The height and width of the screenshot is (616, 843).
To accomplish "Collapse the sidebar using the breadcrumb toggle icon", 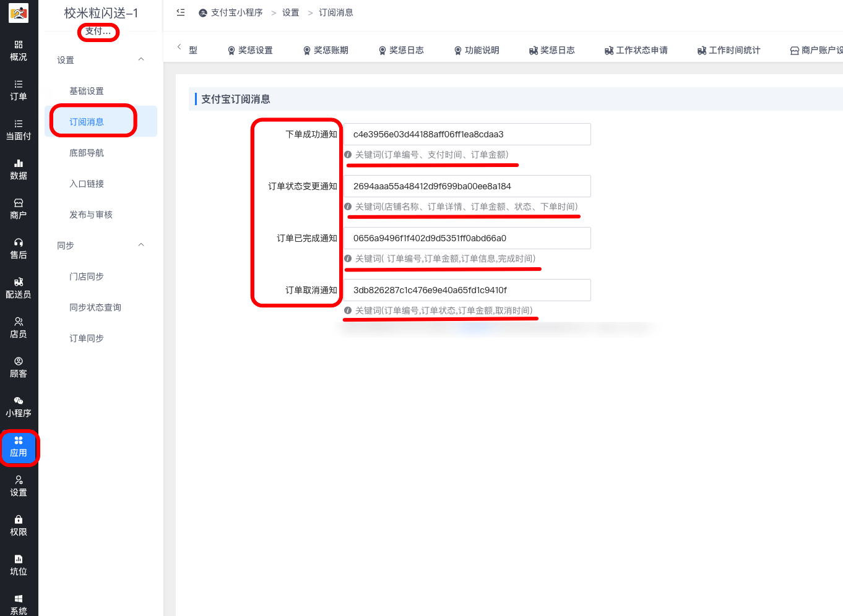I will 179,12.
